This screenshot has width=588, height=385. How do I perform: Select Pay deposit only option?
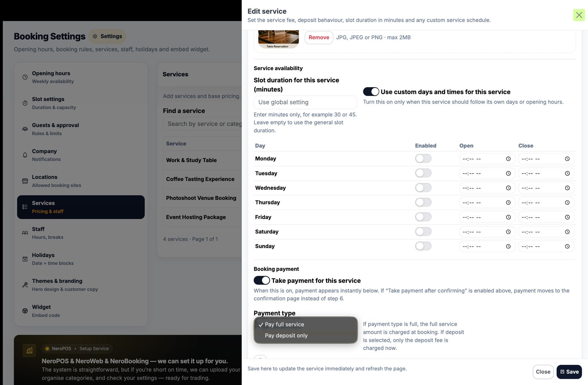click(x=286, y=335)
